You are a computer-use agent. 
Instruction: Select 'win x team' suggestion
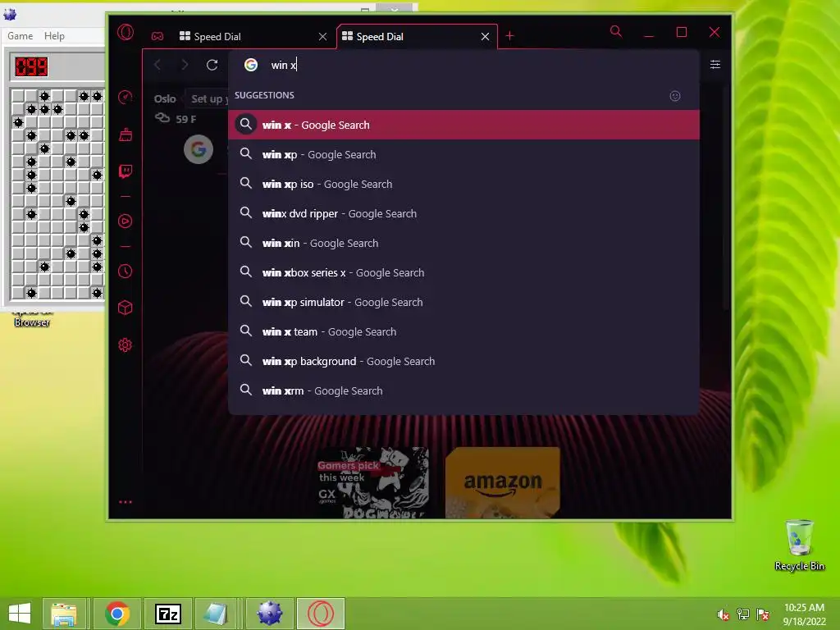click(464, 331)
